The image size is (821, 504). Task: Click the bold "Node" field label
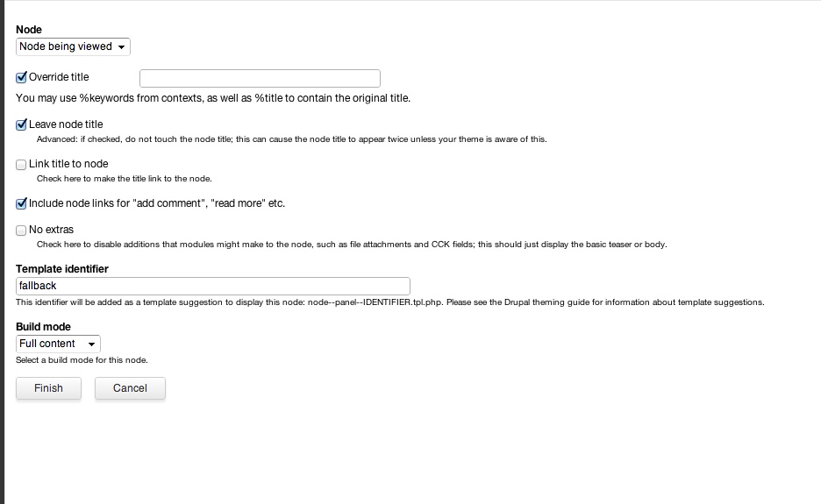(x=29, y=30)
